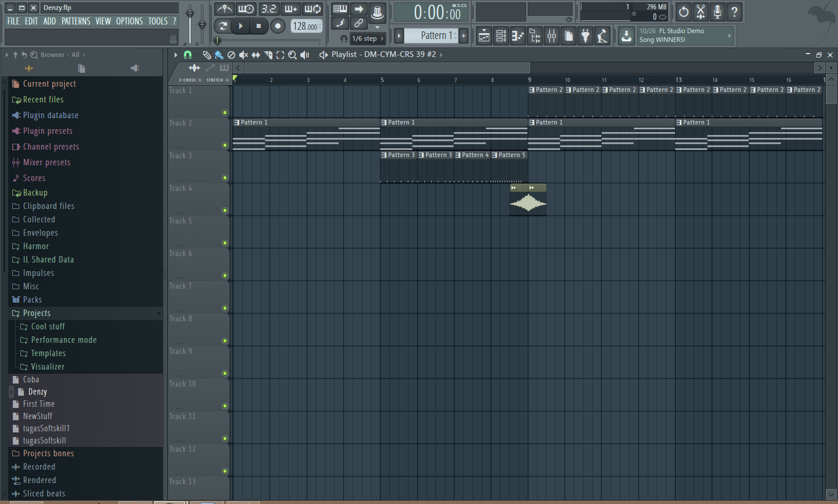Image resolution: width=838 pixels, height=504 pixels.
Task: Select the Delete tool in the playlist
Action: [232, 55]
